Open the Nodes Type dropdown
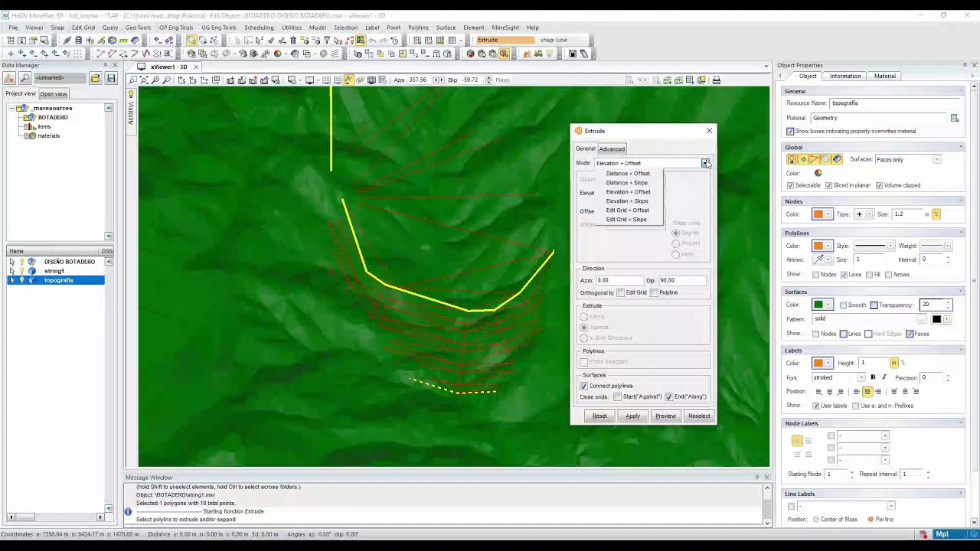The image size is (980, 551). (871, 214)
